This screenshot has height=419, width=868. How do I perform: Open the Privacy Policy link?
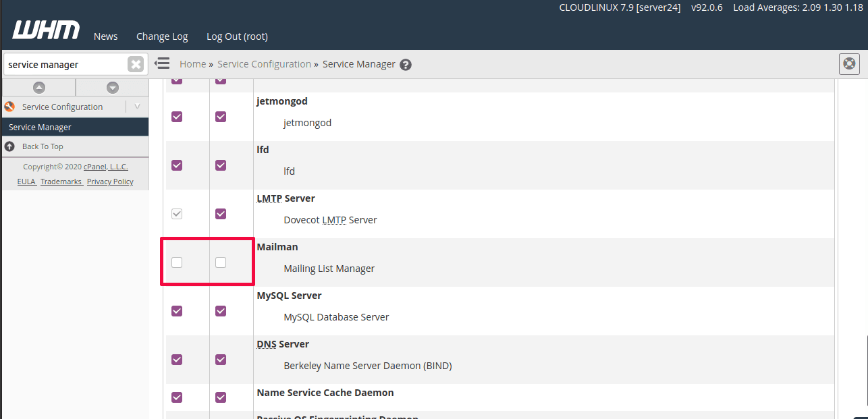[x=109, y=181]
